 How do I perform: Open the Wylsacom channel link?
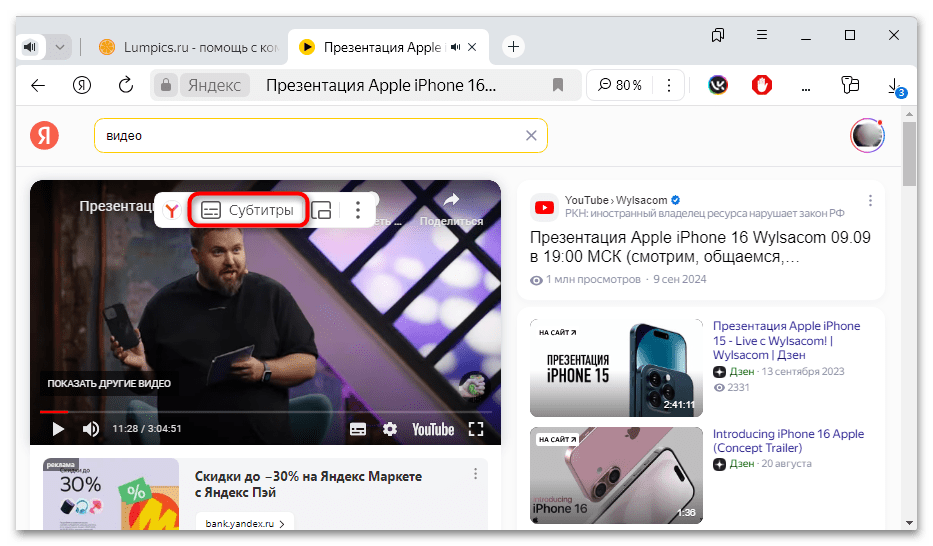tap(641, 200)
